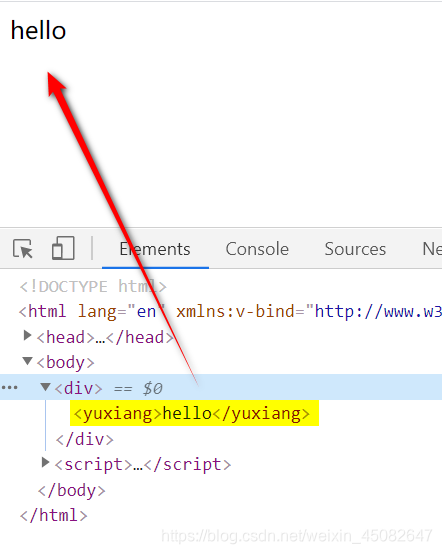Collapse the selected div element triangle
Image resolution: width=442 pixels, height=554 pixels.
(x=45, y=387)
